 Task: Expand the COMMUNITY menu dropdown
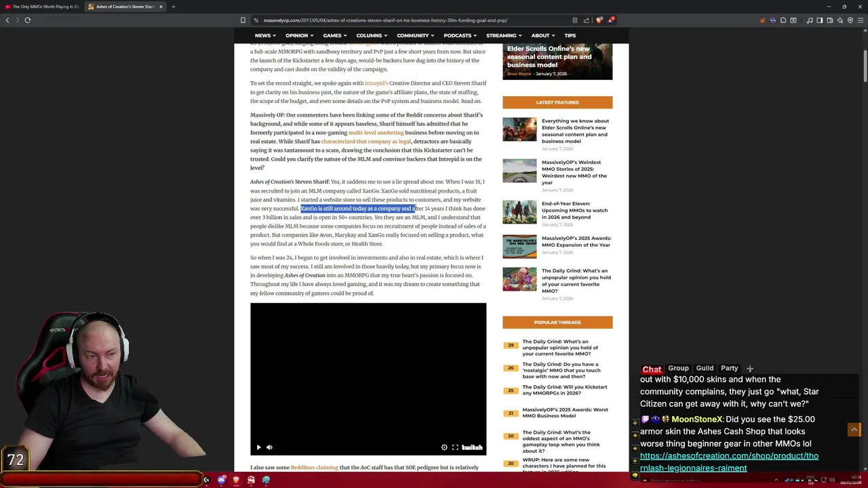click(x=416, y=35)
